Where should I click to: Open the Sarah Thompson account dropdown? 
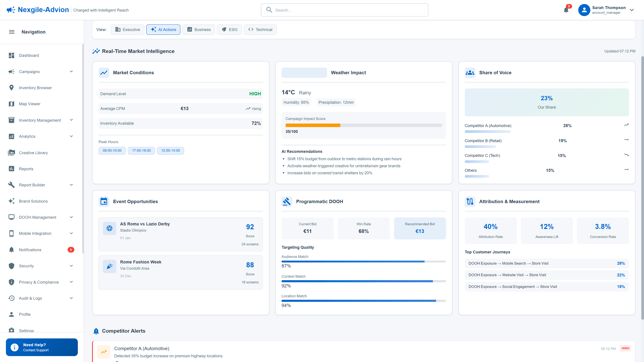(x=632, y=10)
